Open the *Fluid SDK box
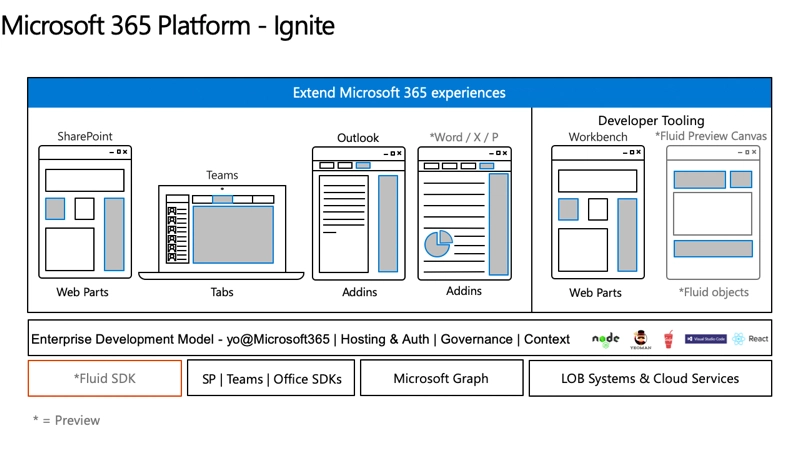Image resolution: width=800 pixels, height=450 pixels. pos(105,379)
